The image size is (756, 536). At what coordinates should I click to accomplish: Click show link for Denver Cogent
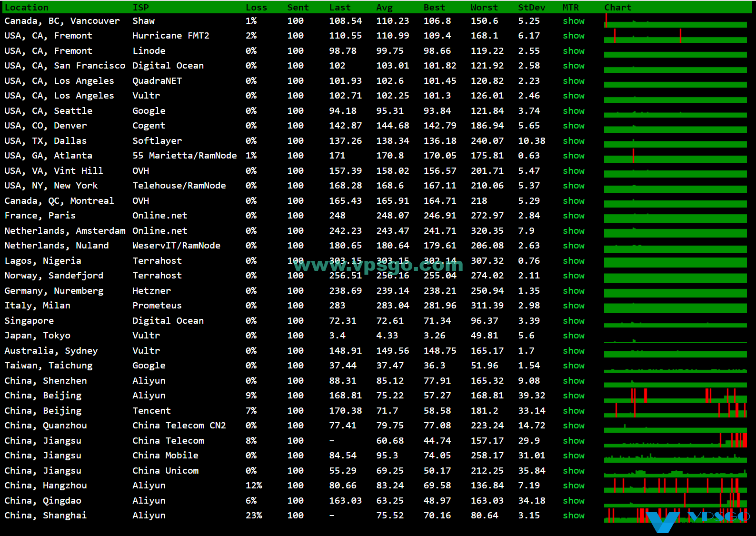[x=574, y=126]
